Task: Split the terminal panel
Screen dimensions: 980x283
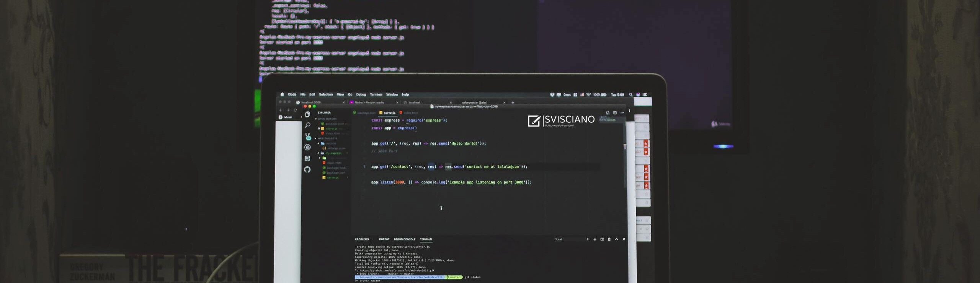Action: point(602,239)
